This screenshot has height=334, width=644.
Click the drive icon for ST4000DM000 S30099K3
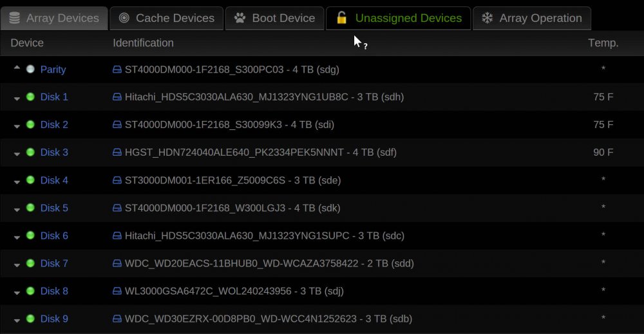pos(117,124)
